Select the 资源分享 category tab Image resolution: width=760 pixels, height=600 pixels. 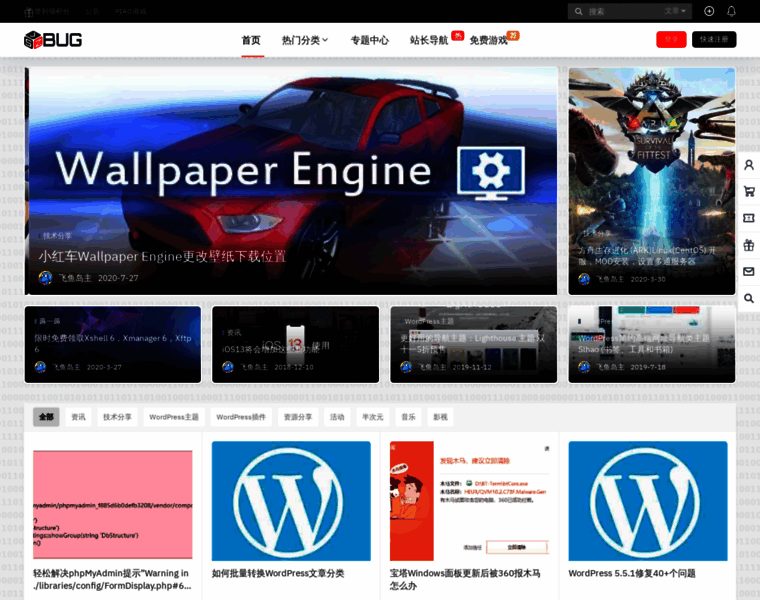coord(298,417)
